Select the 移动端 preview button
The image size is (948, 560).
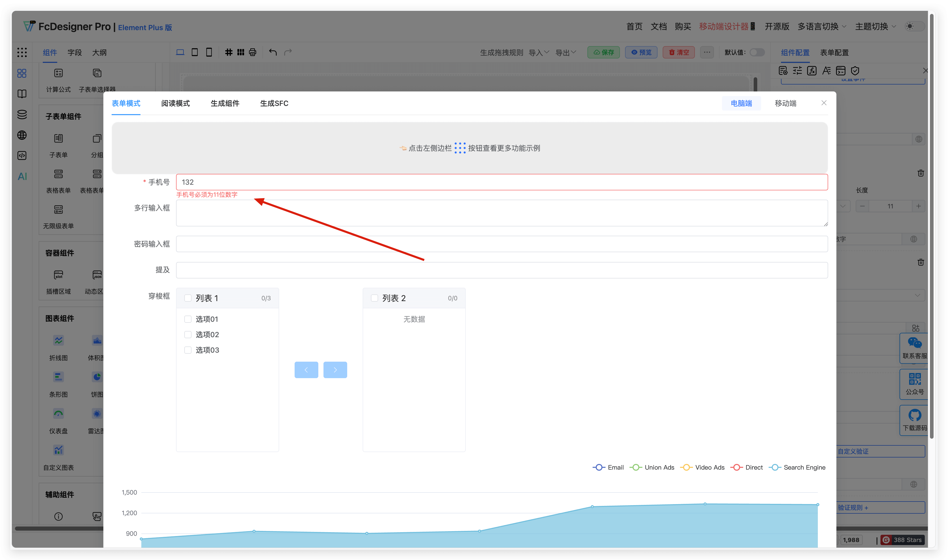coord(785,103)
